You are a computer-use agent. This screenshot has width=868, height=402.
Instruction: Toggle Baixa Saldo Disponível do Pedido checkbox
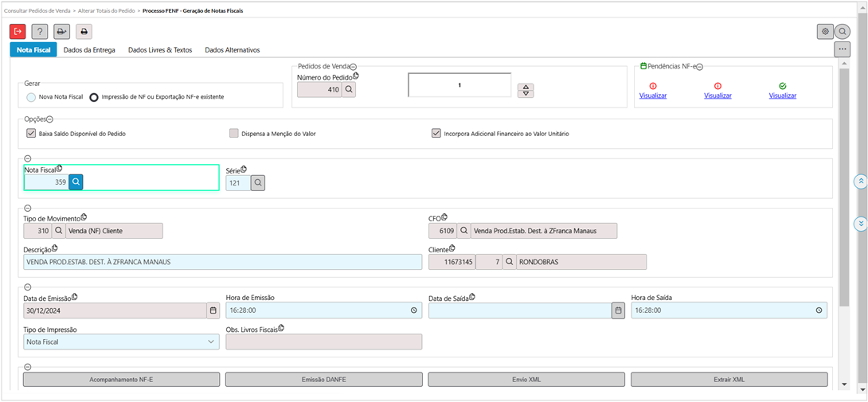(x=31, y=134)
